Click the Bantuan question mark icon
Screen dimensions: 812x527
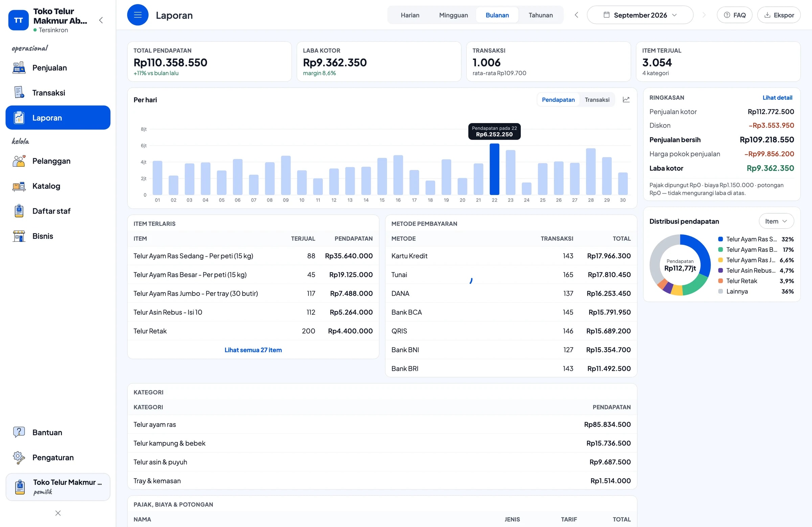click(19, 432)
